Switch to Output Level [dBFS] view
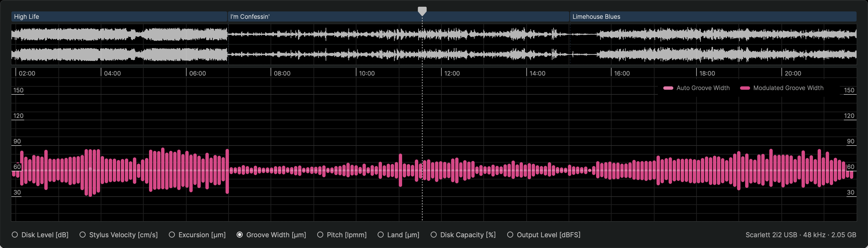The width and height of the screenshot is (868, 248). pyautogui.click(x=510, y=235)
